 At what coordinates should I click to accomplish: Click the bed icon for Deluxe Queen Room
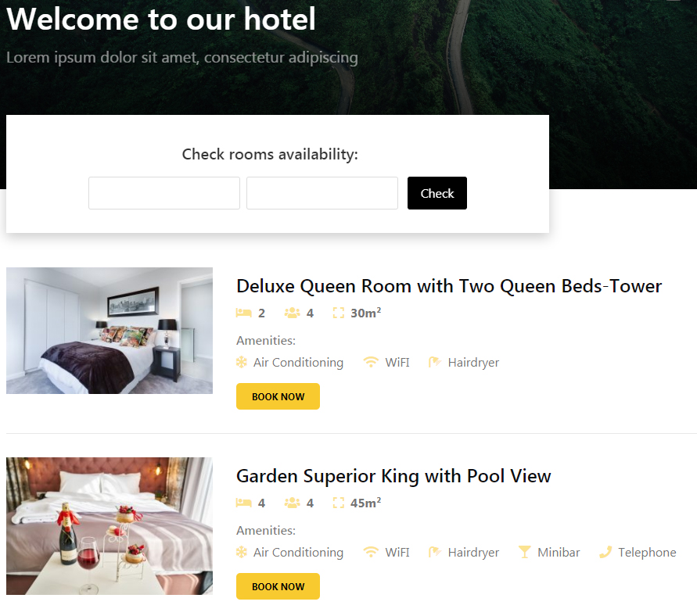(x=243, y=313)
